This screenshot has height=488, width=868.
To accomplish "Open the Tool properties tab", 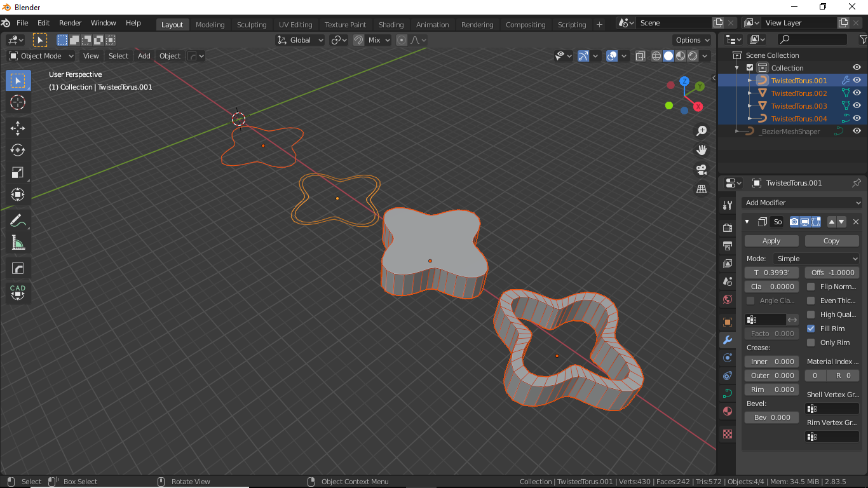I will [x=728, y=205].
